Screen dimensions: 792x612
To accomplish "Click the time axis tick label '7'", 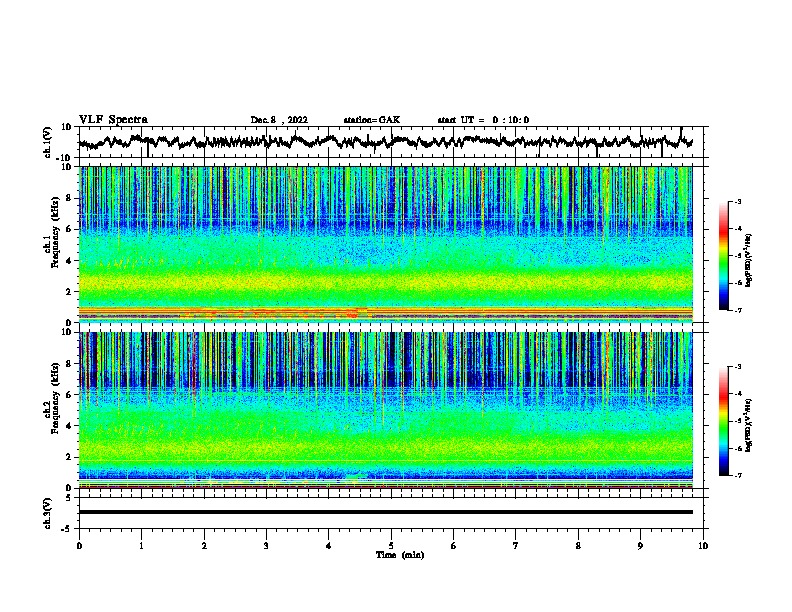I will 516,546.
